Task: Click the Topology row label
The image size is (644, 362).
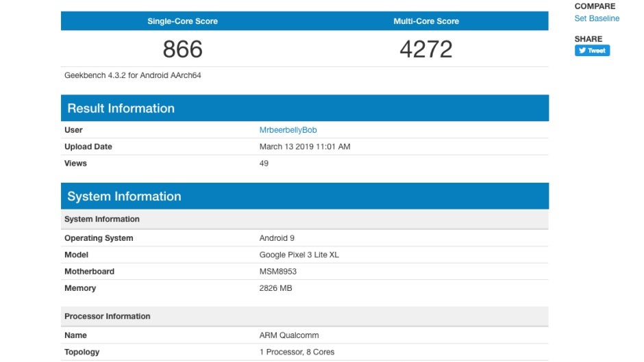Action: (82, 352)
